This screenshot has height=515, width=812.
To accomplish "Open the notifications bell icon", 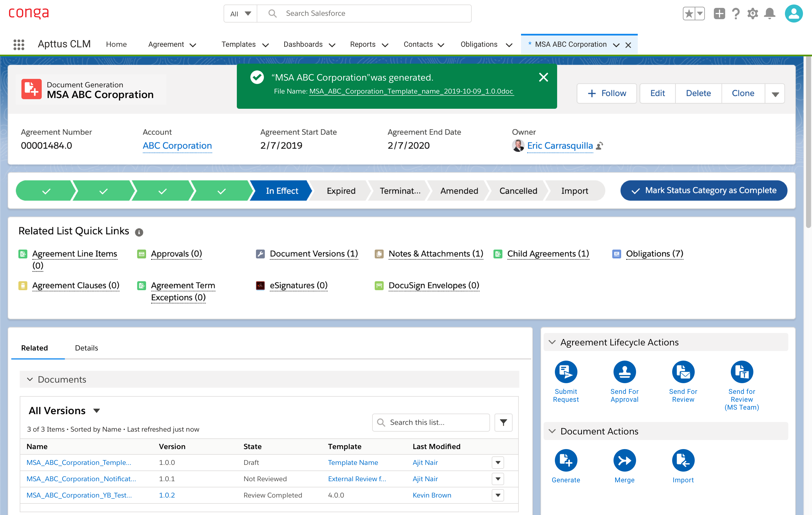I will [x=769, y=14].
